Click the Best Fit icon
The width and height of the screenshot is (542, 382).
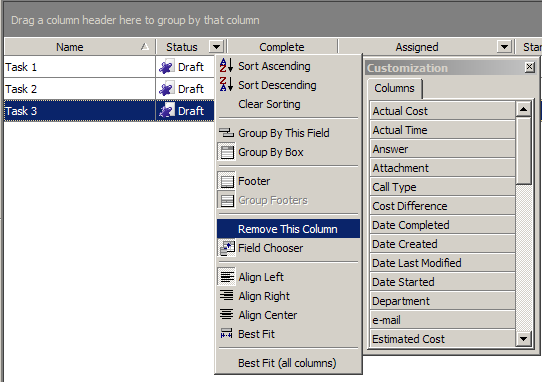[x=226, y=334]
